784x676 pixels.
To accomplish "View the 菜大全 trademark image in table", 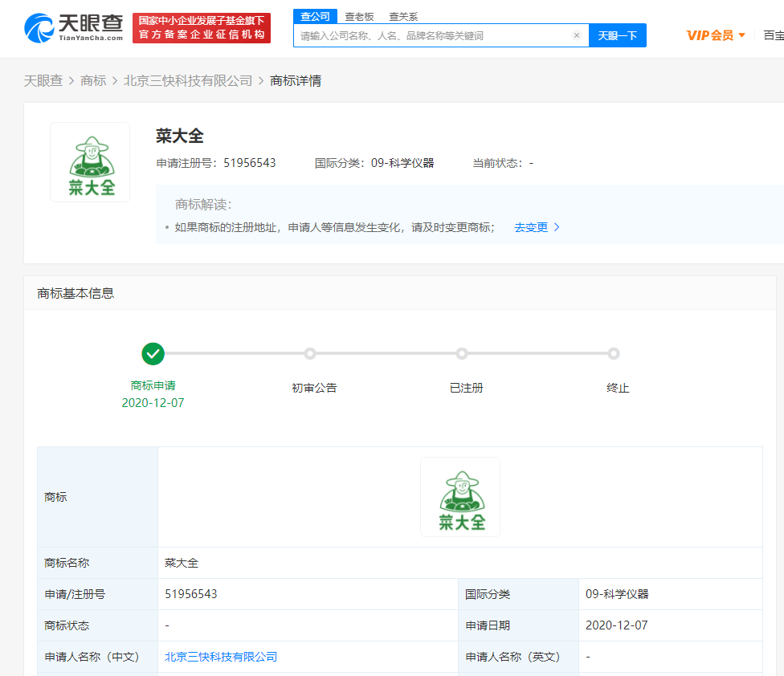I will (x=460, y=497).
